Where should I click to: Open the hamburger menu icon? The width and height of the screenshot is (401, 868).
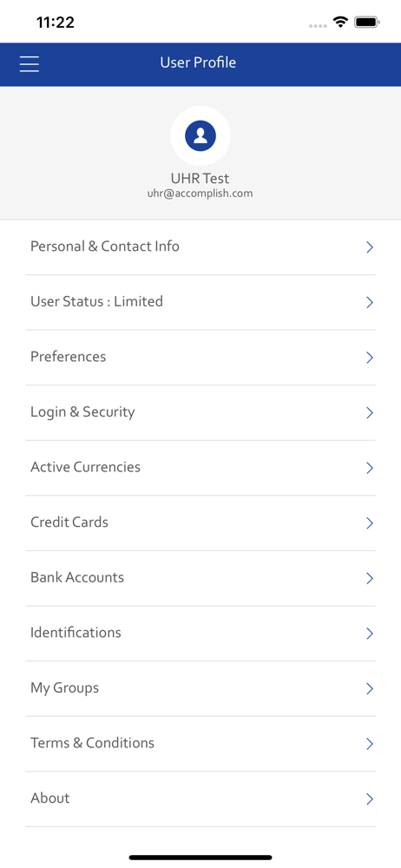[30, 64]
